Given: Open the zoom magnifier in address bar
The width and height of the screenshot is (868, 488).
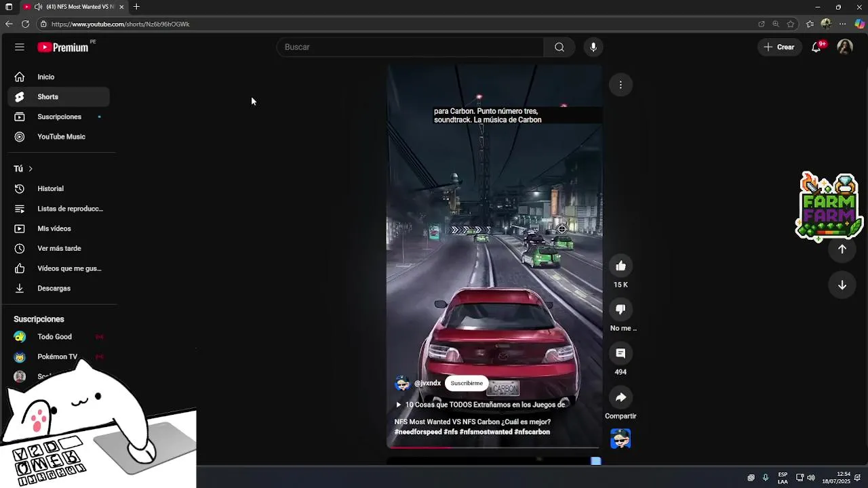Looking at the screenshot, I should click(776, 24).
